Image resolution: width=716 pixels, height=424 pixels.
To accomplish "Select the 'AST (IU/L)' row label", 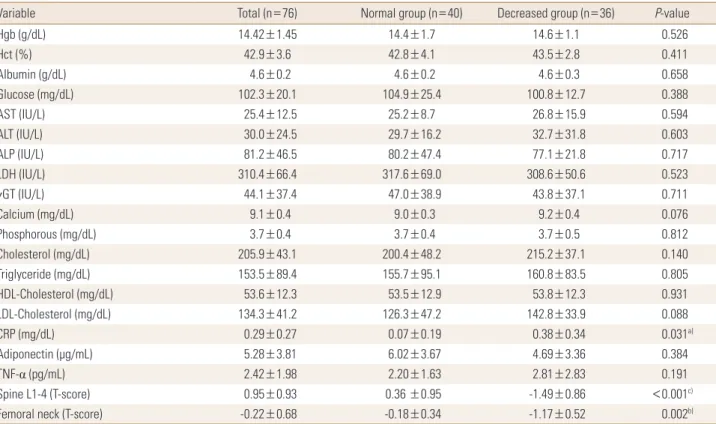I will point(22,114).
